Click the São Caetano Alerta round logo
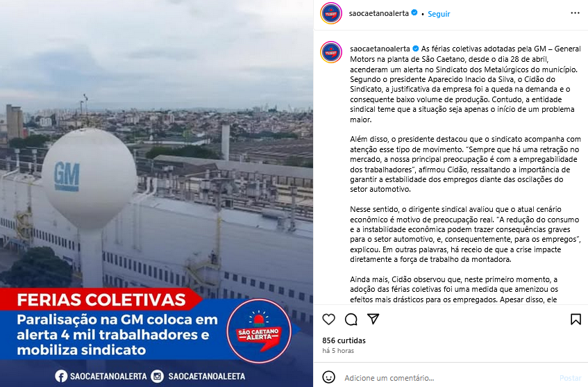This screenshot has height=387, width=588. (259, 331)
